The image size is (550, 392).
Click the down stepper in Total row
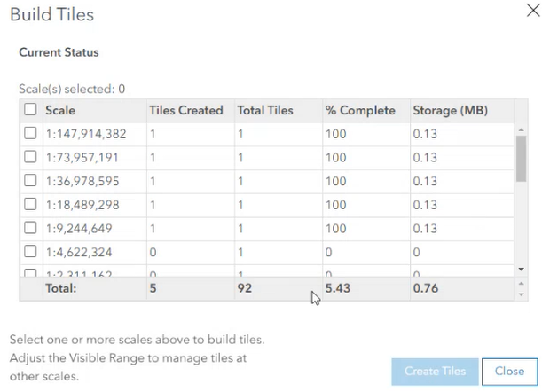point(521,294)
